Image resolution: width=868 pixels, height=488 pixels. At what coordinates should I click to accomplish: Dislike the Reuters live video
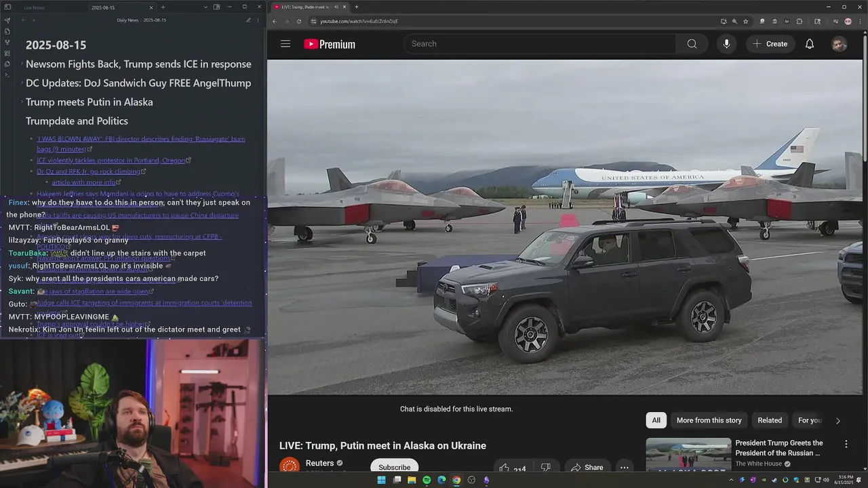[546, 468]
